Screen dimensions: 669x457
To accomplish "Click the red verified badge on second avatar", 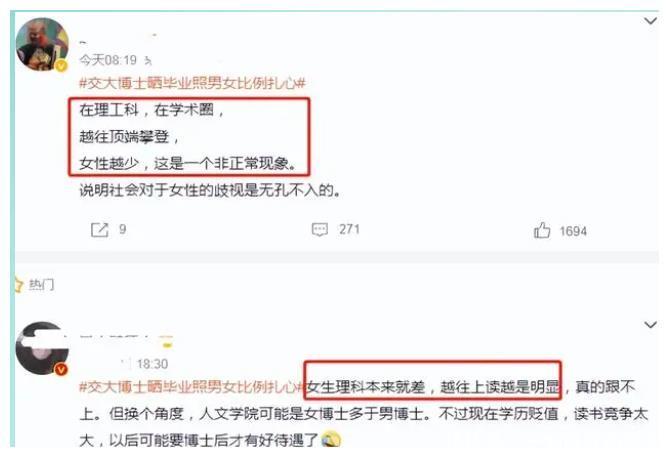I will click(61, 369).
